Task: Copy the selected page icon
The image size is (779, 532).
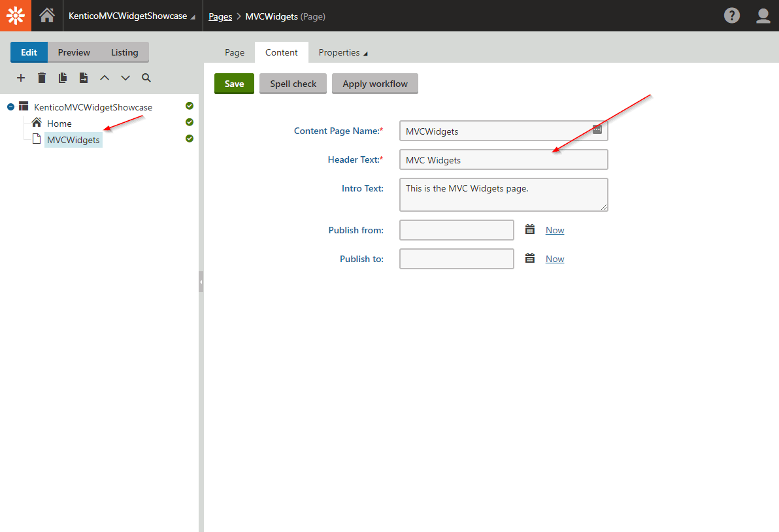Action: point(63,78)
